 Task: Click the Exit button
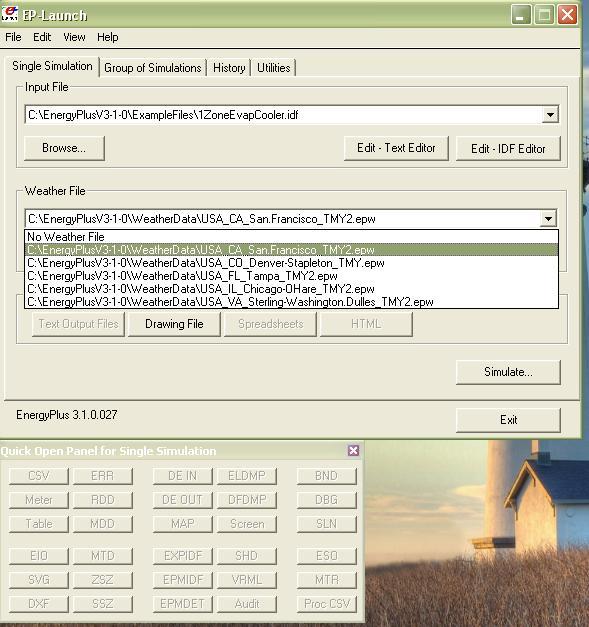508,420
